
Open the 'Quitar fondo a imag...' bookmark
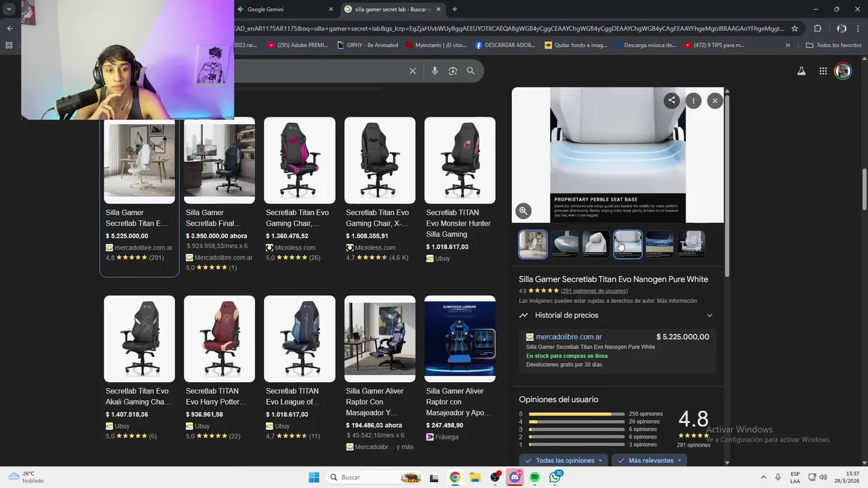pos(576,45)
